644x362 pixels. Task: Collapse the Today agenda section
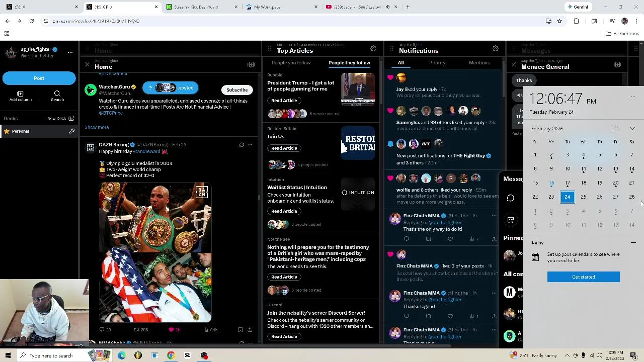pyautogui.click(x=633, y=243)
